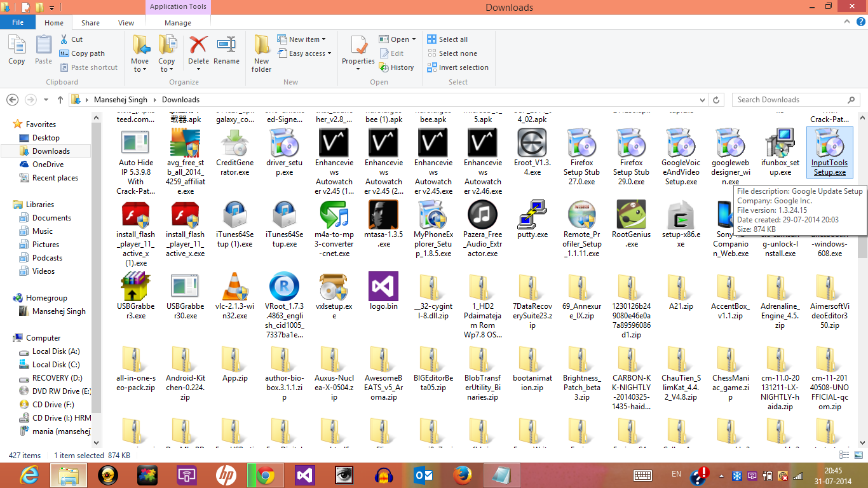This screenshot has height=488, width=868.
Task: Switch to details view in status bar
Action: coord(845,455)
